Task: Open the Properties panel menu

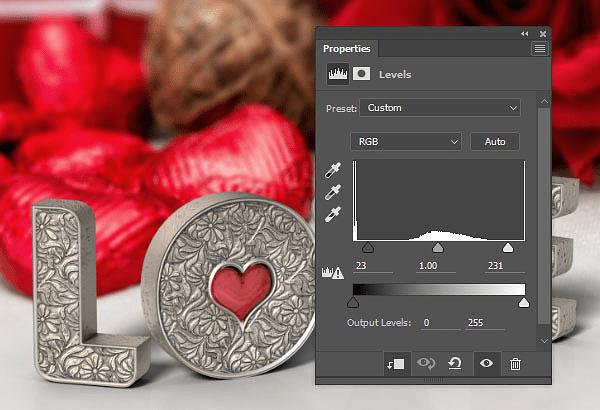Action: coord(540,49)
